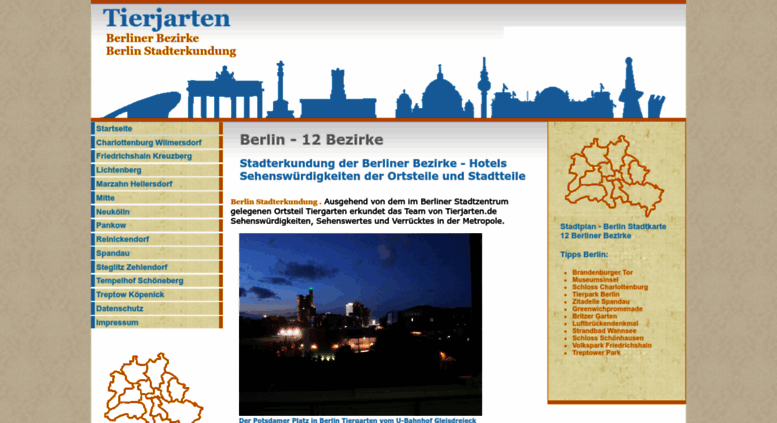Click the Tipps Berlin heading
This screenshot has height=423, width=777.
(x=584, y=255)
